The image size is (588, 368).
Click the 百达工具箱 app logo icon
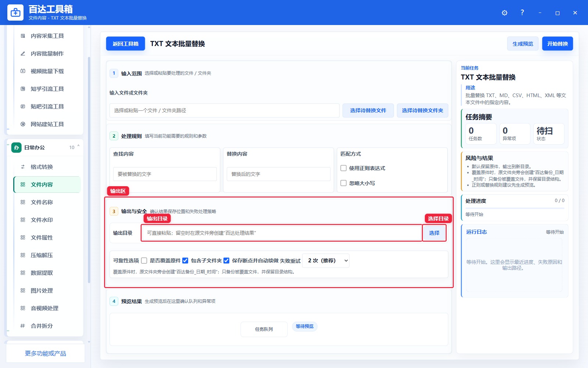[x=15, y=13]
